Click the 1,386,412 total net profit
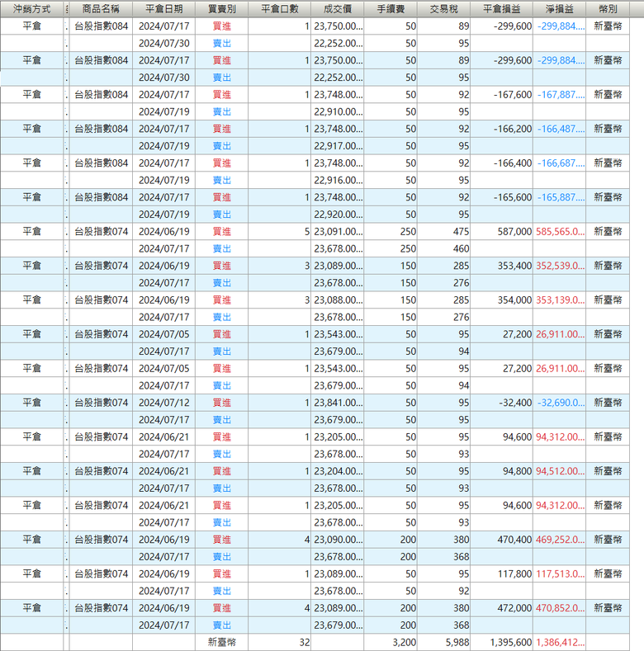Viewport: 644px width, 651px height. [560, 642]
